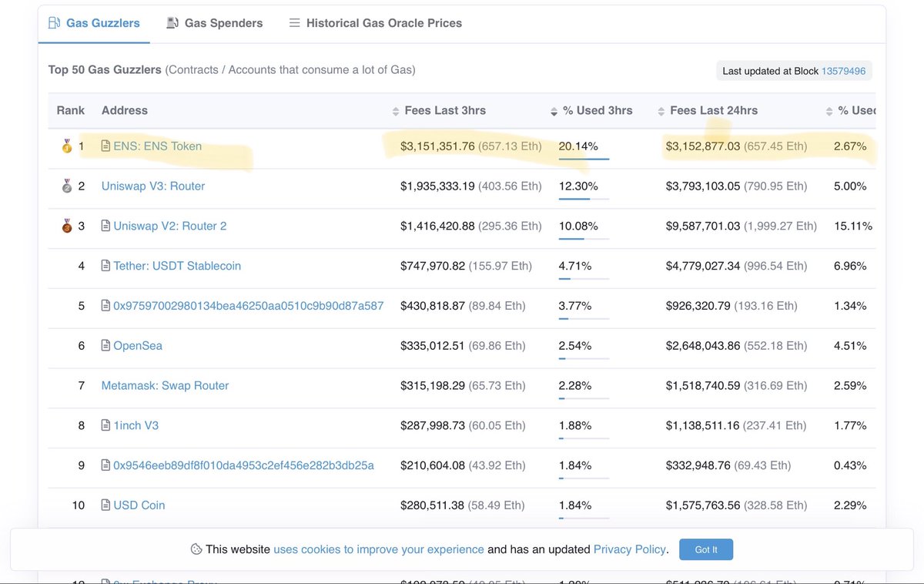The width and height of the screenshot is (924, 584).
Task: Open the Privacy Policy link
Action: coord(630,550)
